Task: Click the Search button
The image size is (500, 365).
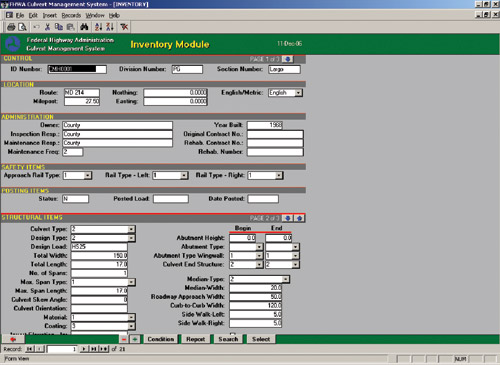Action: click(228, 339)
